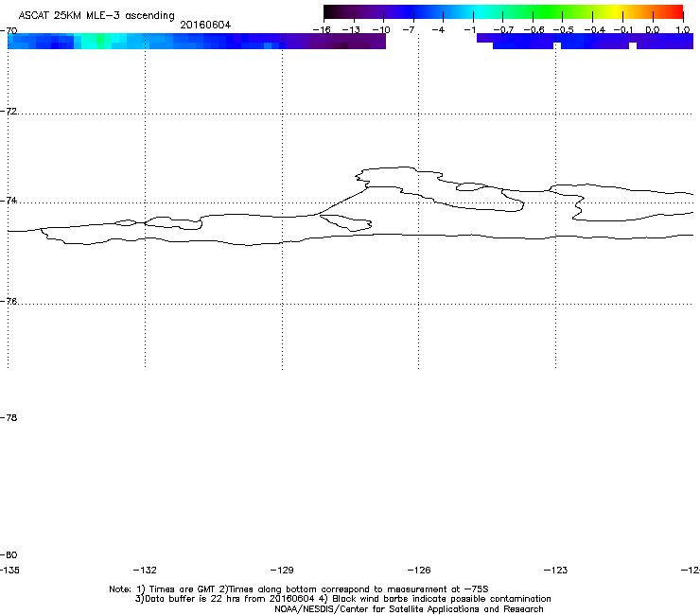This screenshot has width=700, height=615.
Task: Click the -126 longitude axis label
Action: [x=419, y=571]
